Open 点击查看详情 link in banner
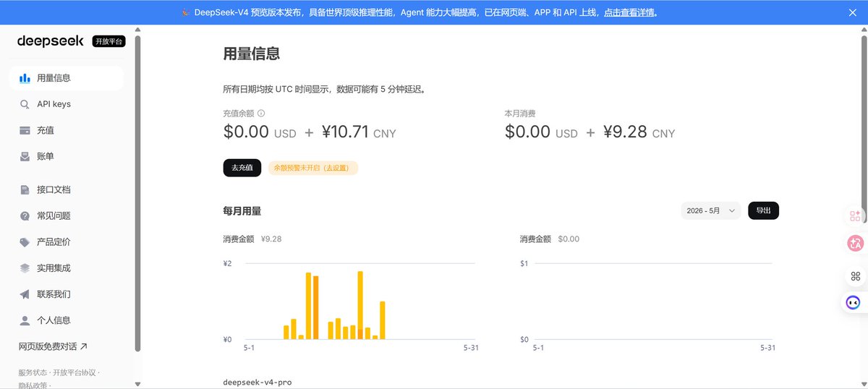 click(629, 12)
